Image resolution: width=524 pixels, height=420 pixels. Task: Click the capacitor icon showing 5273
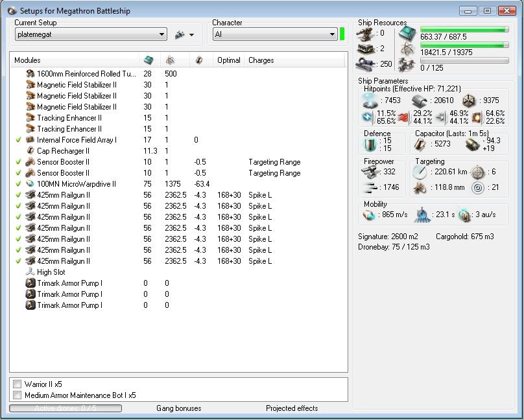[420, 145]
